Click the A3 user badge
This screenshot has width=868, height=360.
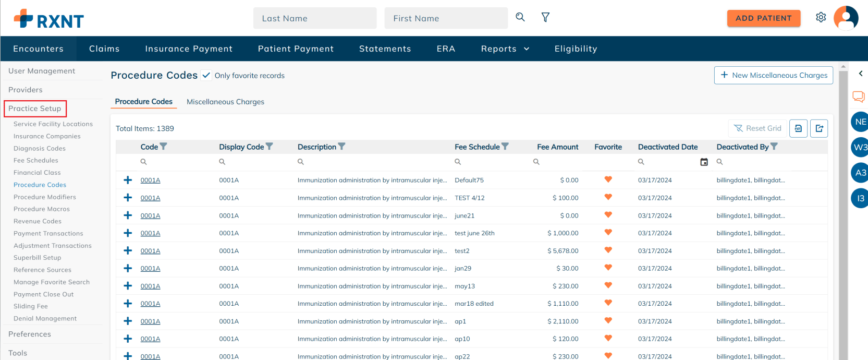[860, 173]
